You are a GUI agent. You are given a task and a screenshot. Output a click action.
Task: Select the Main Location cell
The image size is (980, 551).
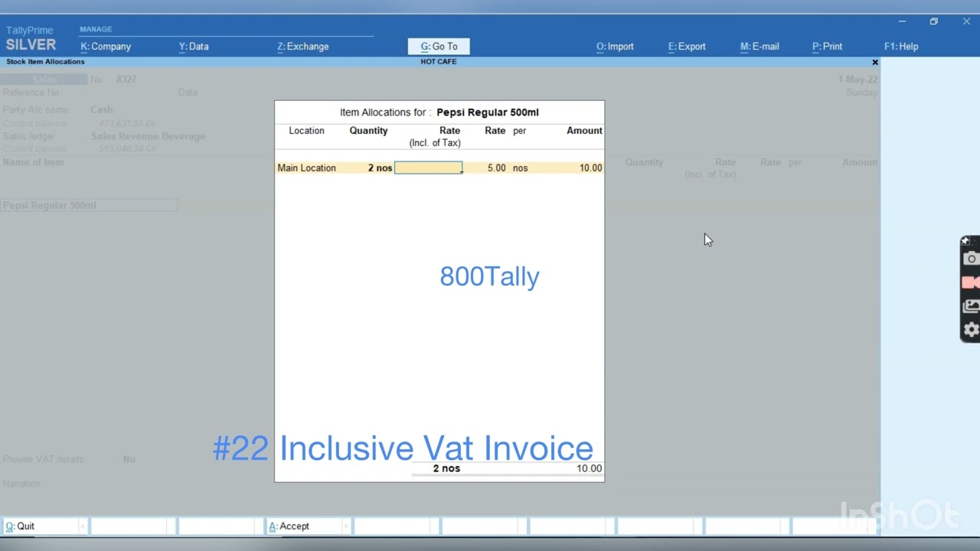click(x=306, y=168)
